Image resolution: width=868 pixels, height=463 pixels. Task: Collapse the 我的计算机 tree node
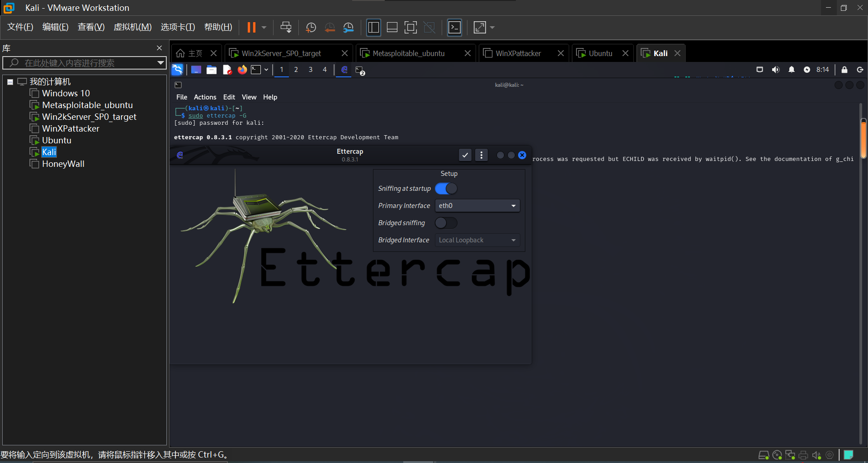(10, 82)
